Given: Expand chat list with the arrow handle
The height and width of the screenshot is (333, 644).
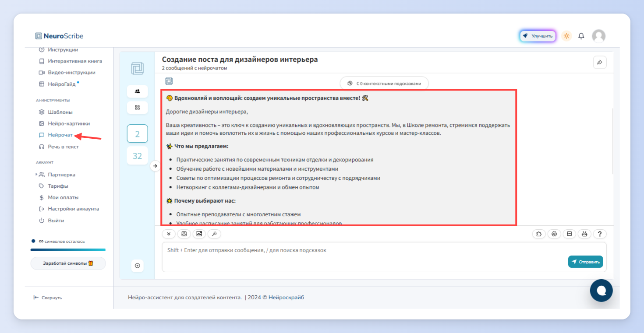Looking at the screenshot, I should pos(155,166).
